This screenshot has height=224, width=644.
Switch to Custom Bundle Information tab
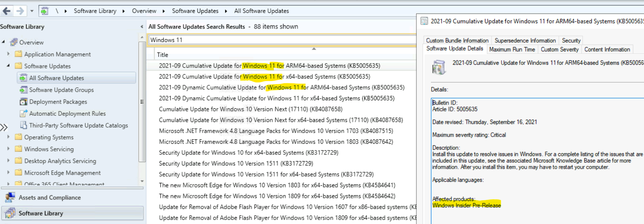(x=457, y=40)
